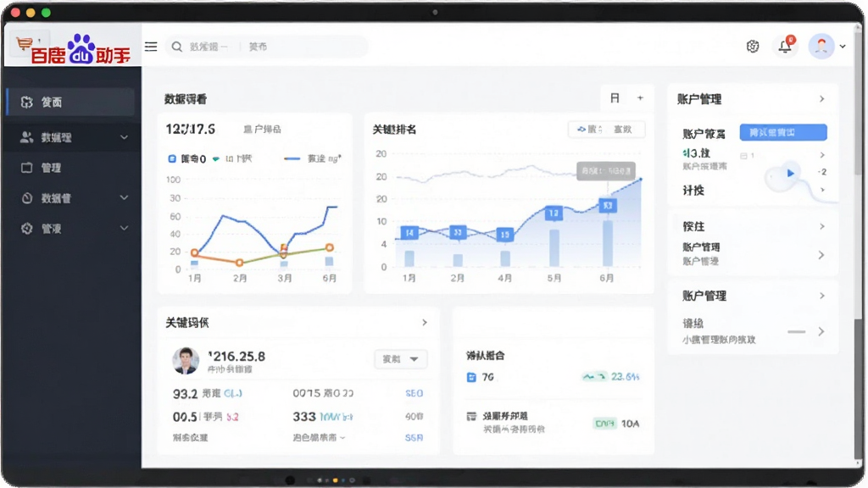Click the orange dot in the bottom dock

[x=335, y=480]
